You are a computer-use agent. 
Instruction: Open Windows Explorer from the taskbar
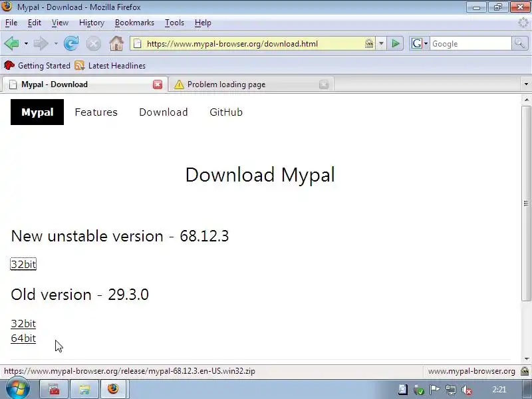coord(84,389)
